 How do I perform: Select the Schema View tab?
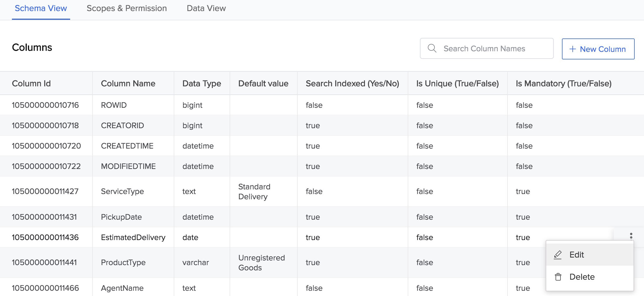[x=40, y=8]
